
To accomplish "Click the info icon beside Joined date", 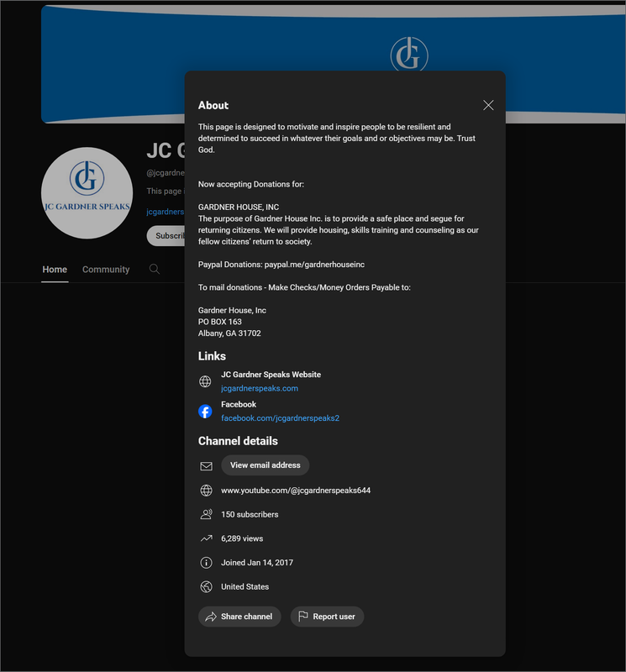I will (206, 562).
